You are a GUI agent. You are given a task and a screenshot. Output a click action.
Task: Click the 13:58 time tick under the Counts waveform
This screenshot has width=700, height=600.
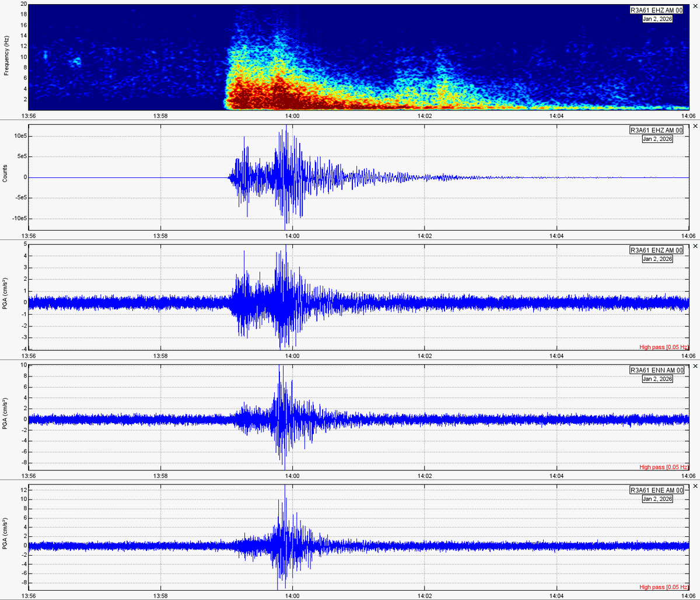pyautogui.click(x=161, y=236)
